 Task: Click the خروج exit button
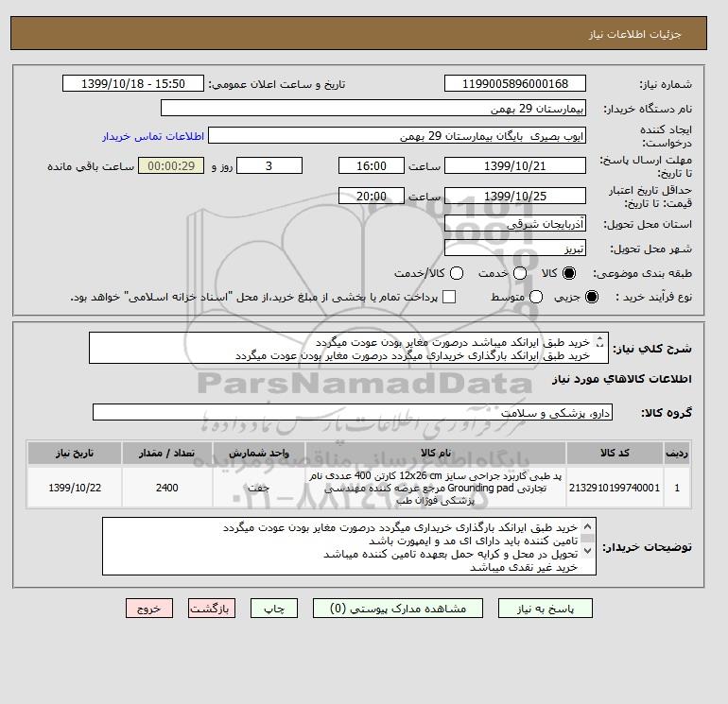(x=149, y=609)
